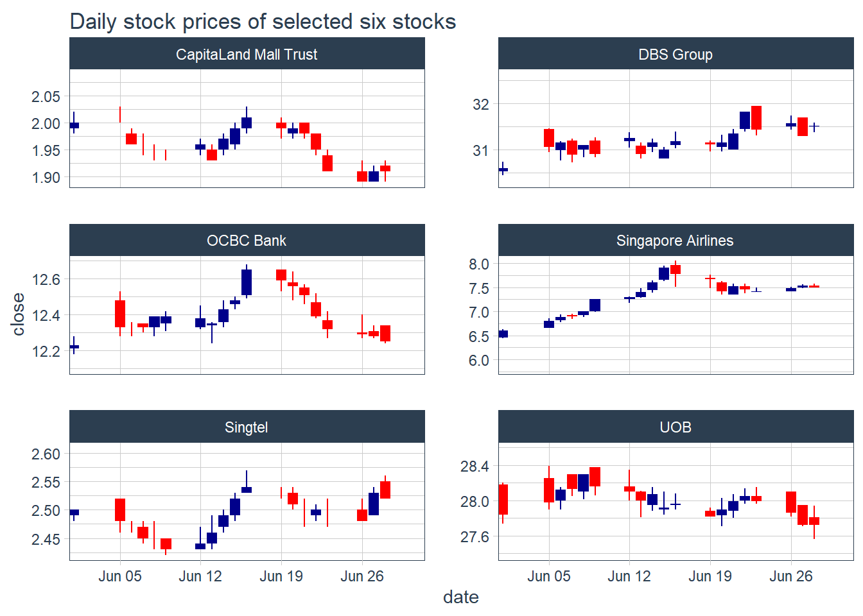Click the 'close' y-axis label
Viewport: 863px width, 616px height.
click(18, 314)
